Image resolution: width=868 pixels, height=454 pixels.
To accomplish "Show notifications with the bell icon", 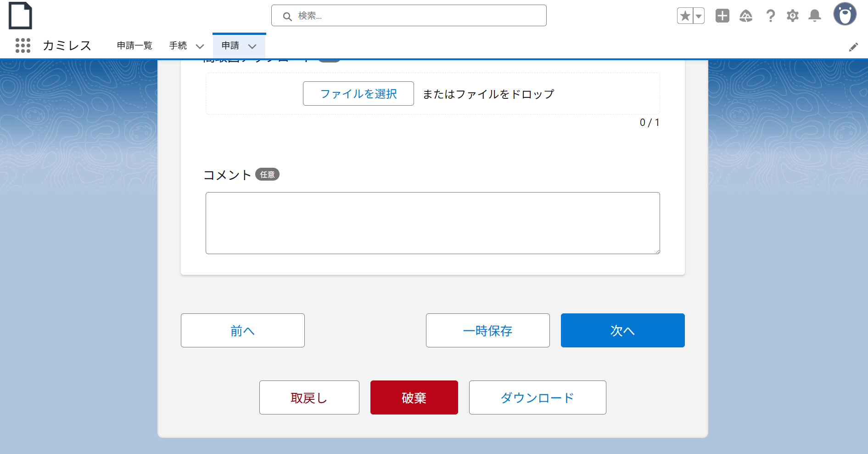I will (x=814, y=16).
